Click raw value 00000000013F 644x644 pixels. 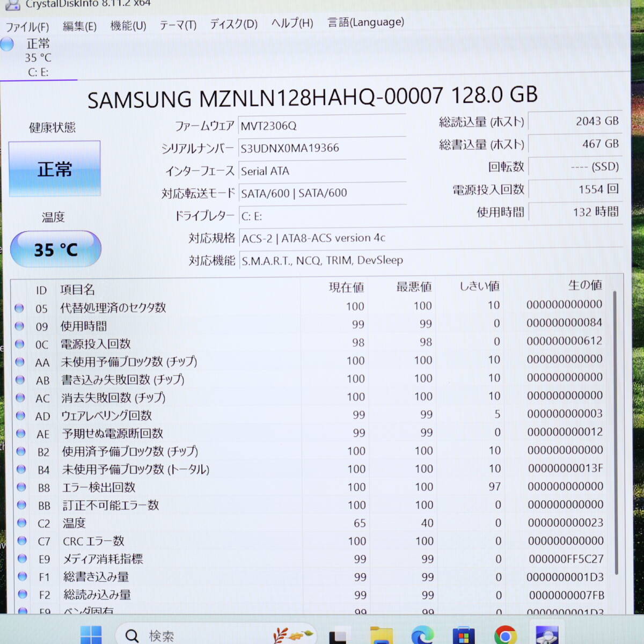click(566, 469)
